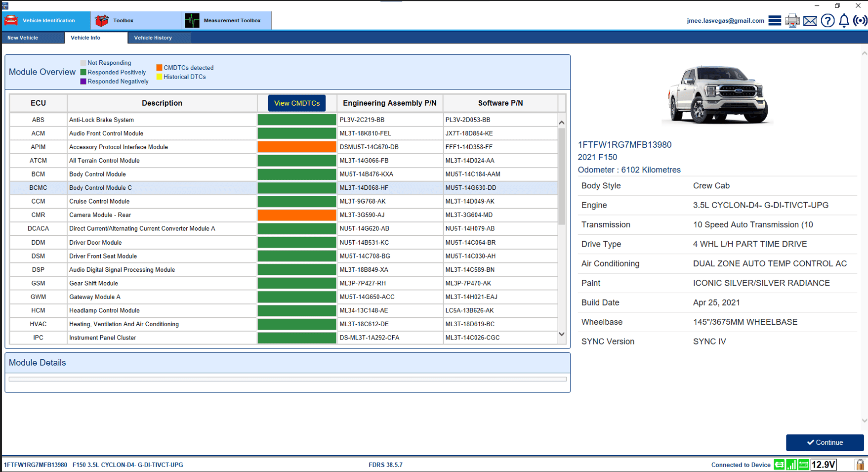Click the F150 truck thumbnail image
The image size is (868, 472).
pyautogui.click(x=717, y=94)
